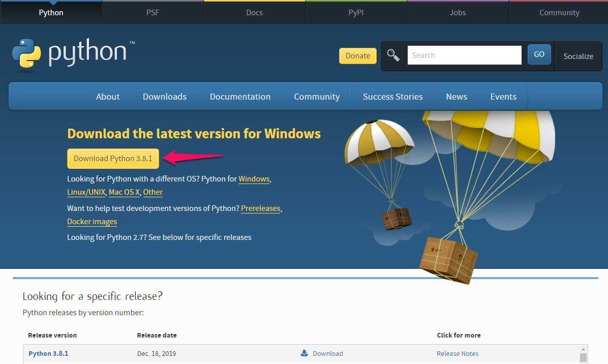
Task: Click the Download Python 3.8.1 button
Action: click(x=113, y=159)
